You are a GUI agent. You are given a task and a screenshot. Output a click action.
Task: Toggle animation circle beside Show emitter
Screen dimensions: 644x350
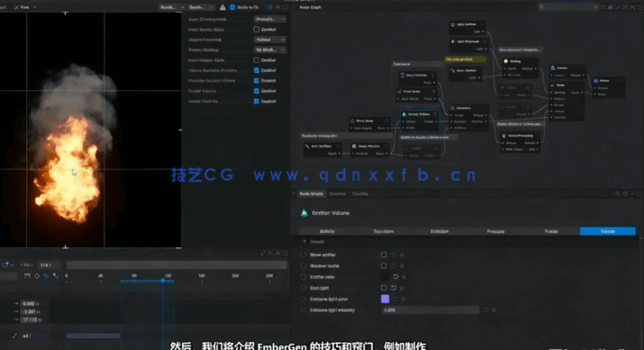point(304,255)
